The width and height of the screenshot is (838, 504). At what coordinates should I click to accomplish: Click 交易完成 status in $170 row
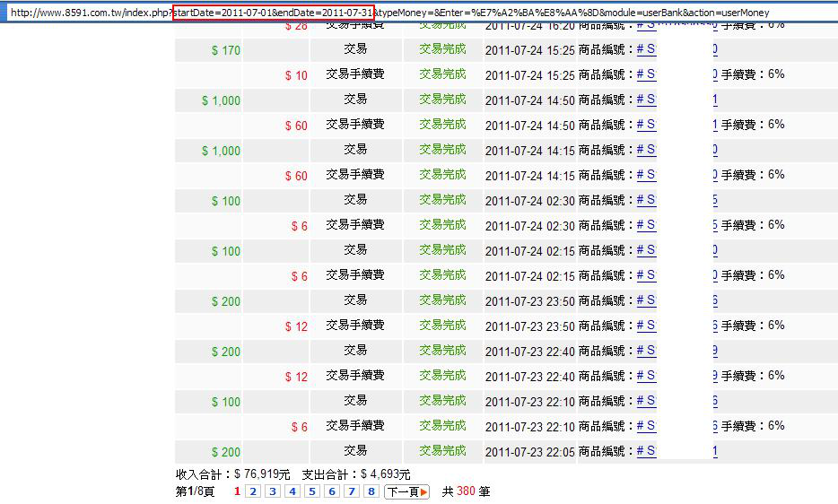(x=442, y=48)
